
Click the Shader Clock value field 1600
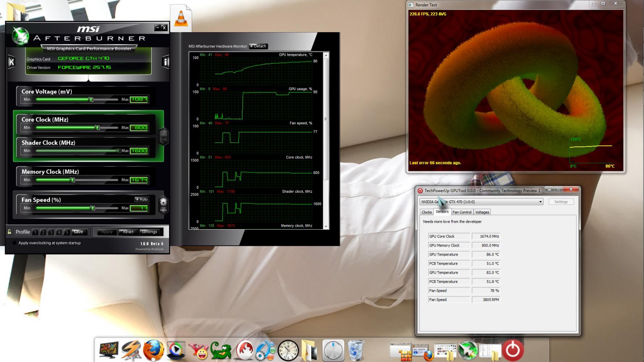click(139, 151)
